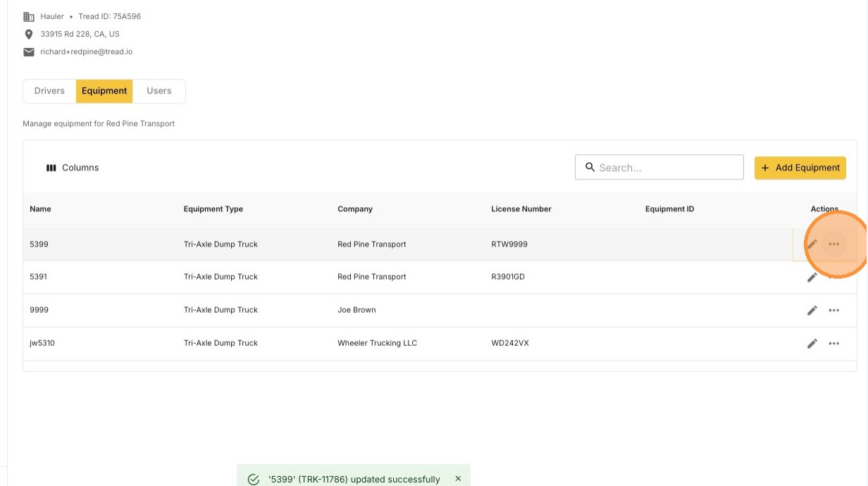Select the equipment name 9999
The height and width of the screenshot is (486, 868).
(x=39, y=310)
